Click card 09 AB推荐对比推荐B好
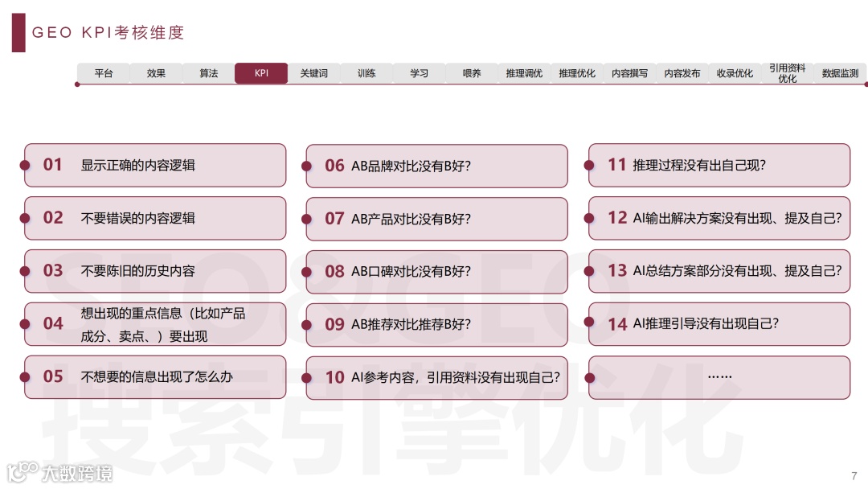 pyautogui.click(x=436, y=324)
